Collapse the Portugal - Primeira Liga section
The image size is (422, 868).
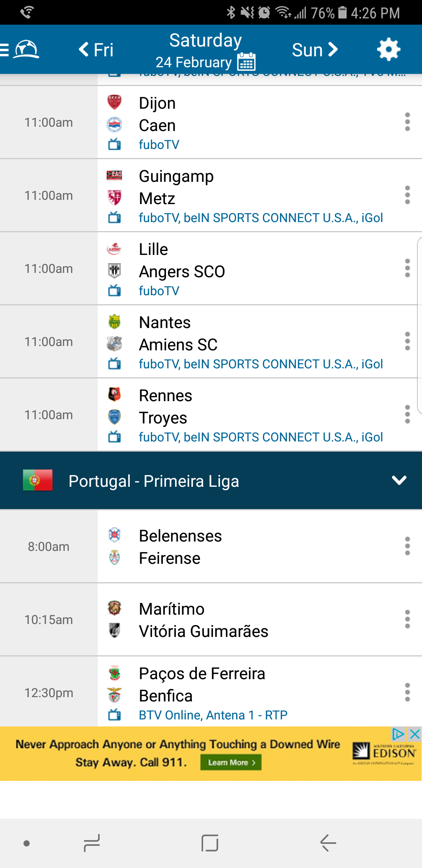399,481
